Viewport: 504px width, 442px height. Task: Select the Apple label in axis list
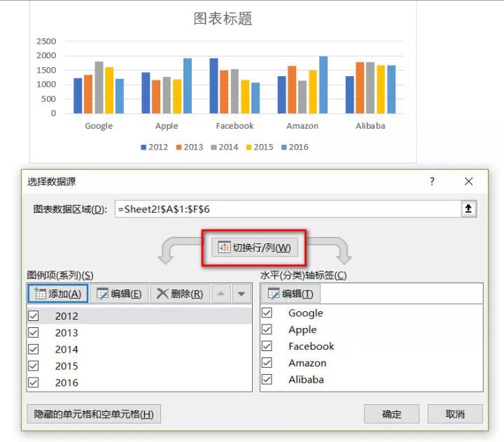(302, 330)
